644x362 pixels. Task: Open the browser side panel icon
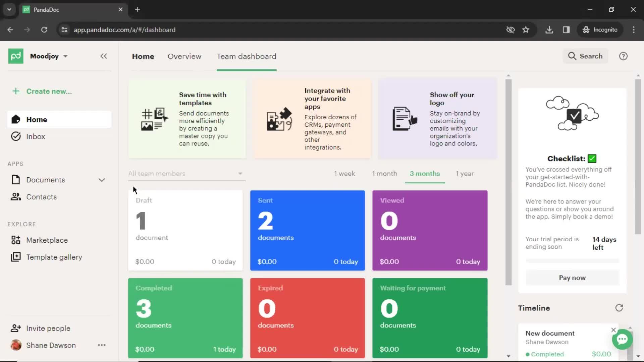point(566,29)
